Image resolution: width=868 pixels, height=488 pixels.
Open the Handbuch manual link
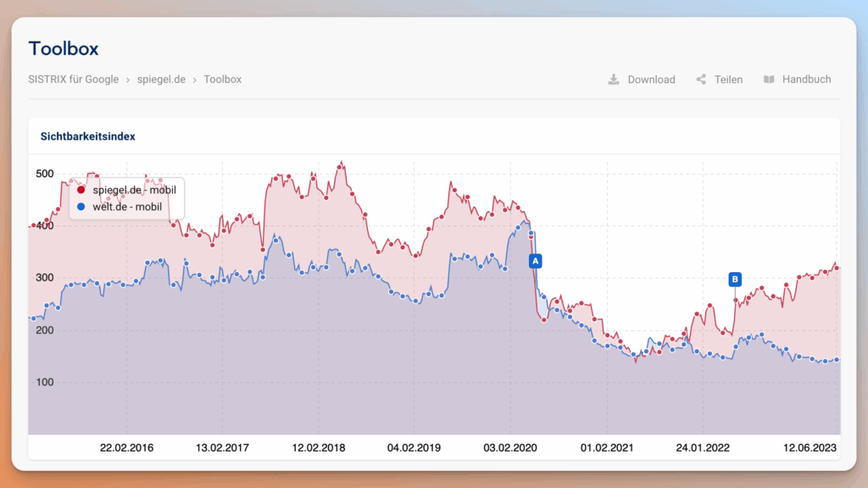click(x=797, y=80)
